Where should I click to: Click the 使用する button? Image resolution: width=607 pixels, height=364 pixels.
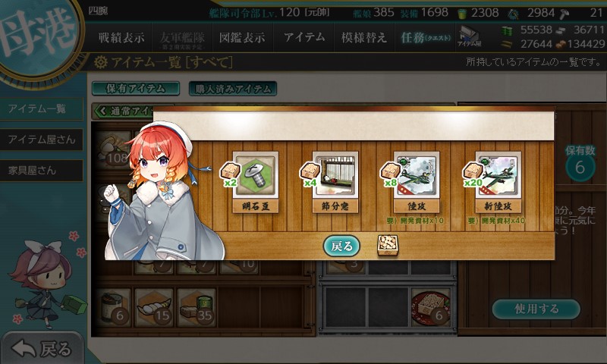[536, 309]
